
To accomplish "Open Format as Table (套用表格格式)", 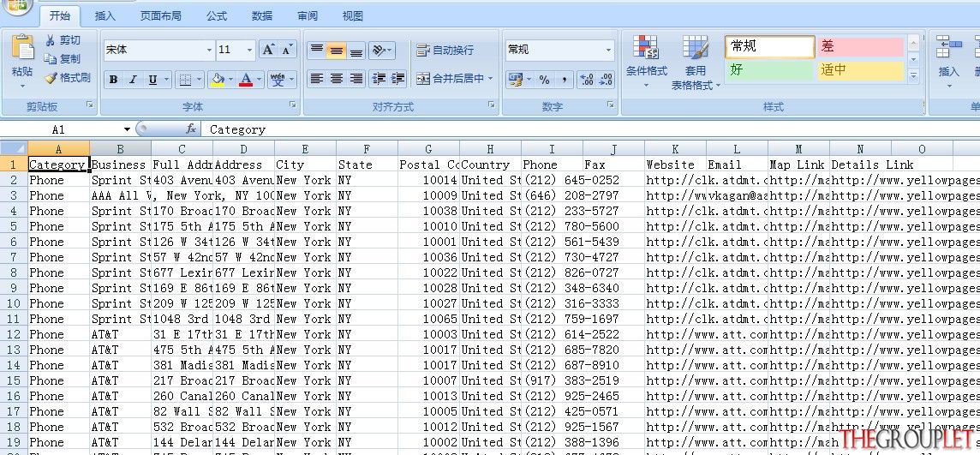I will pyautogui.click(x=696, y=63).
